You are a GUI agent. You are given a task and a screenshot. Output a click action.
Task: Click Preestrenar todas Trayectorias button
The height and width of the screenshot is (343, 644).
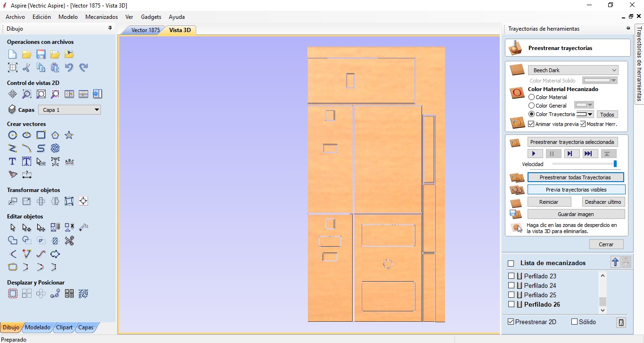(575, 177)
